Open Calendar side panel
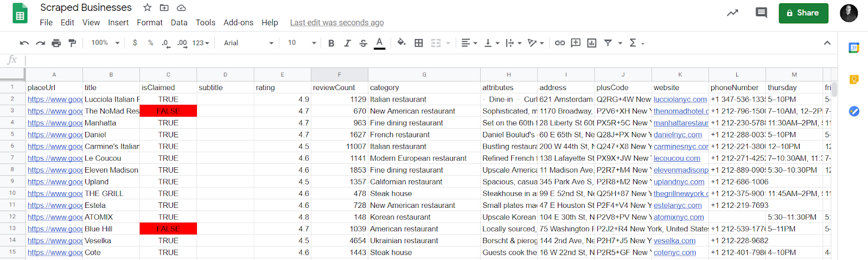The image size is (868, 260). (x=854, y=48)
